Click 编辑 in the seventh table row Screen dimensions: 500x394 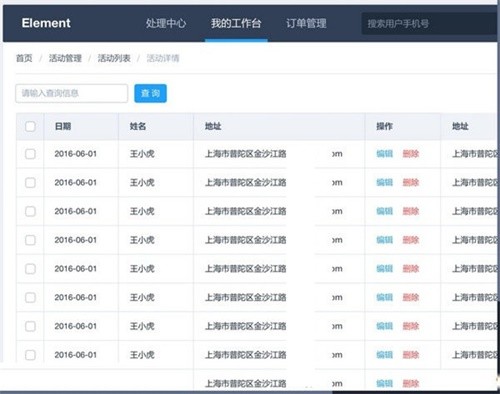[x=385, y=326]
